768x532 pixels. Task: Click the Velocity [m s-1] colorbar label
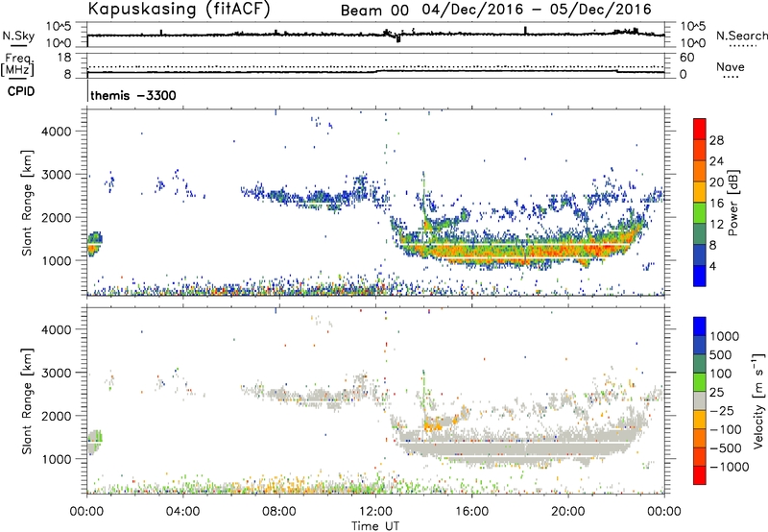coord(757,400)
